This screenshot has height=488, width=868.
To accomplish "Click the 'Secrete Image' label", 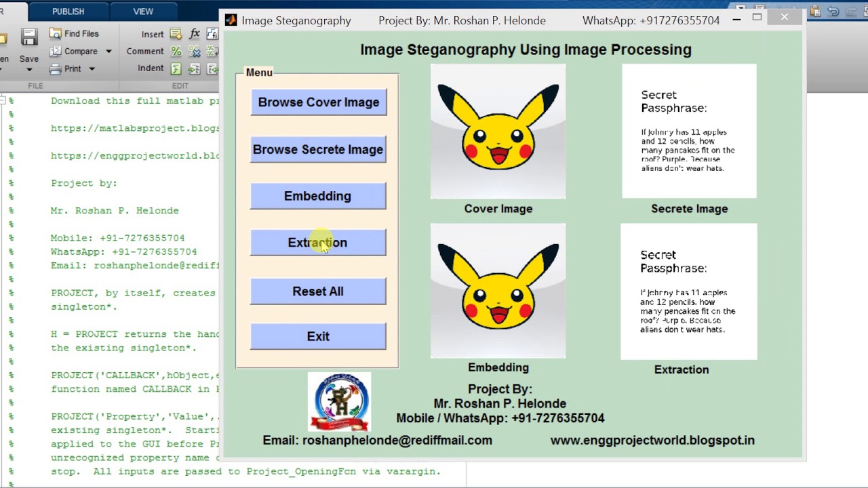I will pos(690,209).
